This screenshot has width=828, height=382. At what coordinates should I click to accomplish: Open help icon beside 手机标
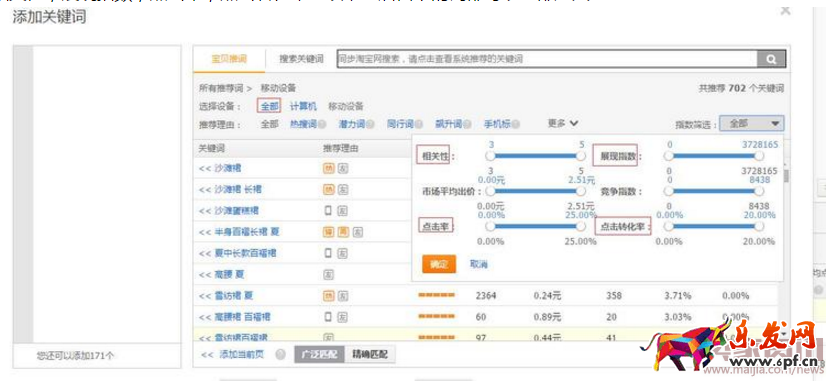point(515,124)
